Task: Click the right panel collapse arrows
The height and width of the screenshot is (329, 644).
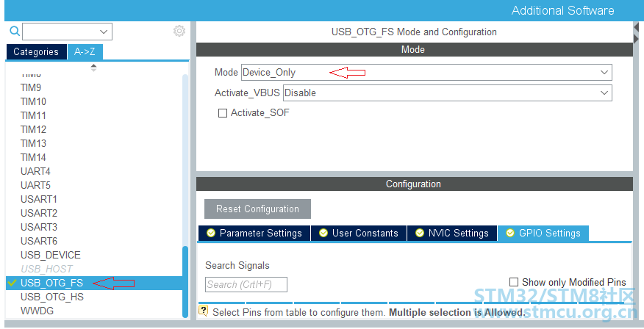Action: pyautogui.click(x=637, y=33)
